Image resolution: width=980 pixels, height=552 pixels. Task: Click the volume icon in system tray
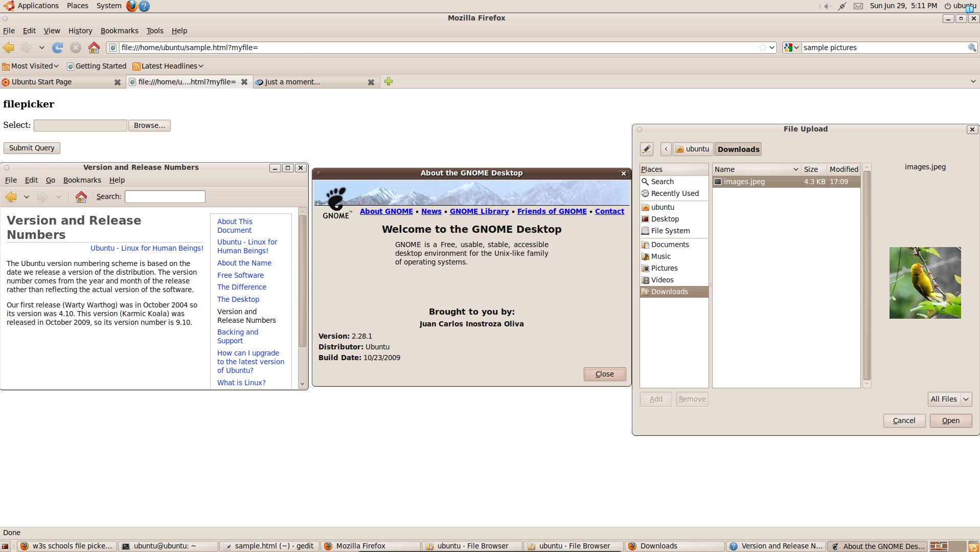tap(828, 6)
